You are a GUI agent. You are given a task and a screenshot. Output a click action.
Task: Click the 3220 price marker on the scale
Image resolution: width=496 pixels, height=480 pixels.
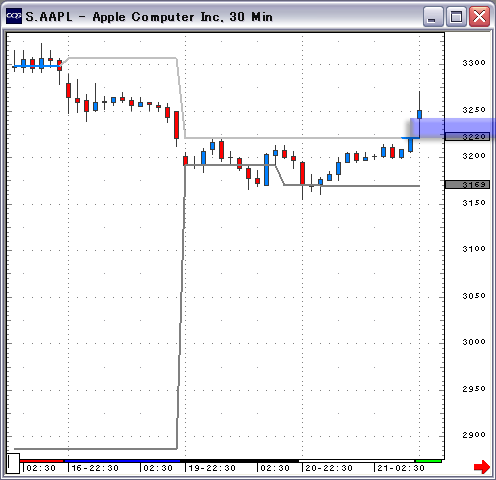click(x=467, y=136)
